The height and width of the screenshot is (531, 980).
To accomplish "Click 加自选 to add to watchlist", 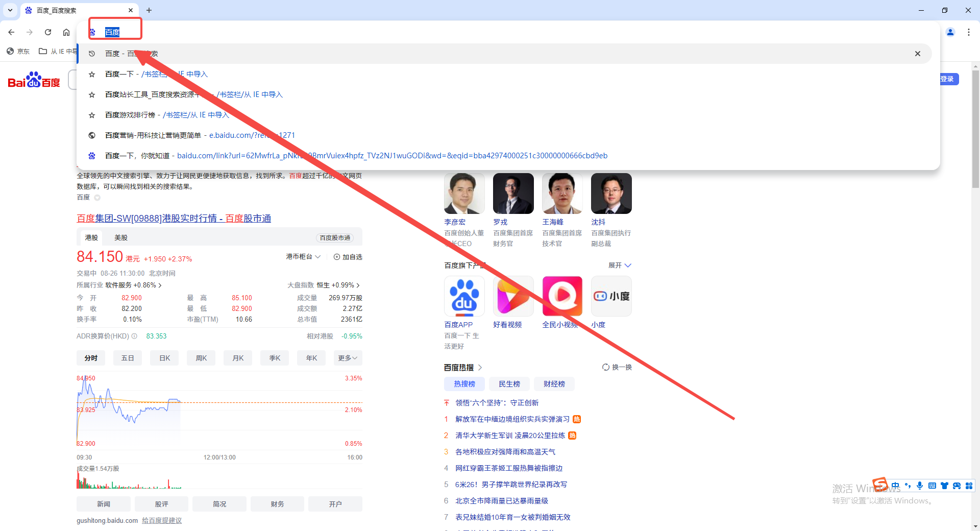I will click(348, 257).
